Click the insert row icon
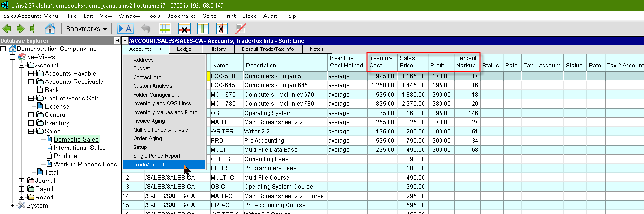The width and height of the screenshot is (644, 214). (x=166, y=29)
